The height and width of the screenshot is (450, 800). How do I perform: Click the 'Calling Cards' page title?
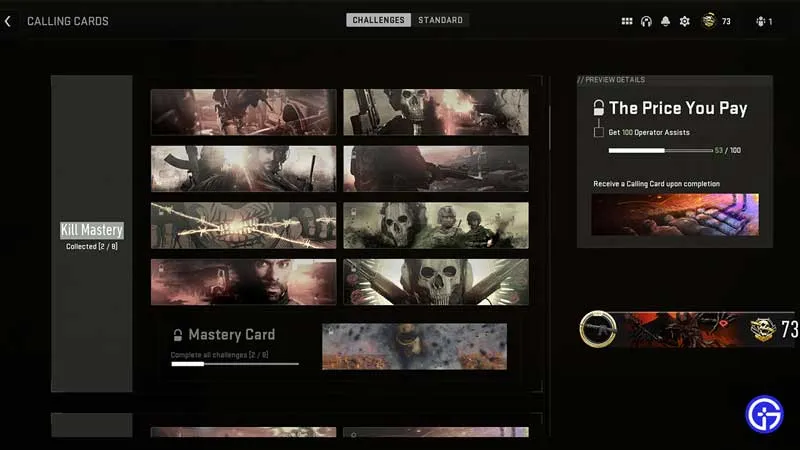click(x=68, y=21)
